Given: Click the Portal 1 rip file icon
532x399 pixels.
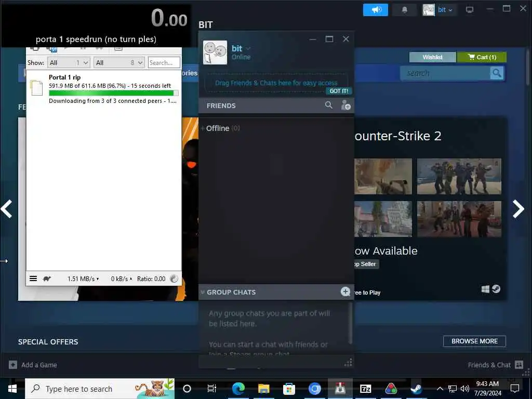Looking at the screenshot, I should (36, 88).
